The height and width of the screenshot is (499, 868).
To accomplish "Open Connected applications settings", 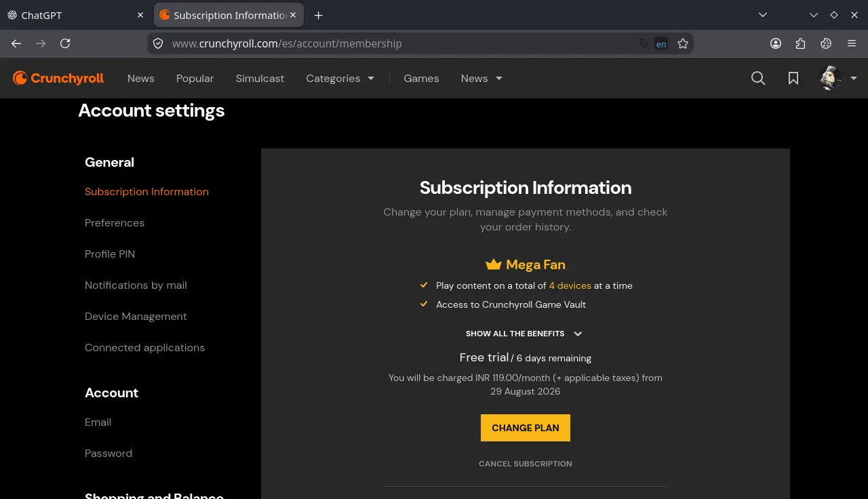I will (144, 348).
